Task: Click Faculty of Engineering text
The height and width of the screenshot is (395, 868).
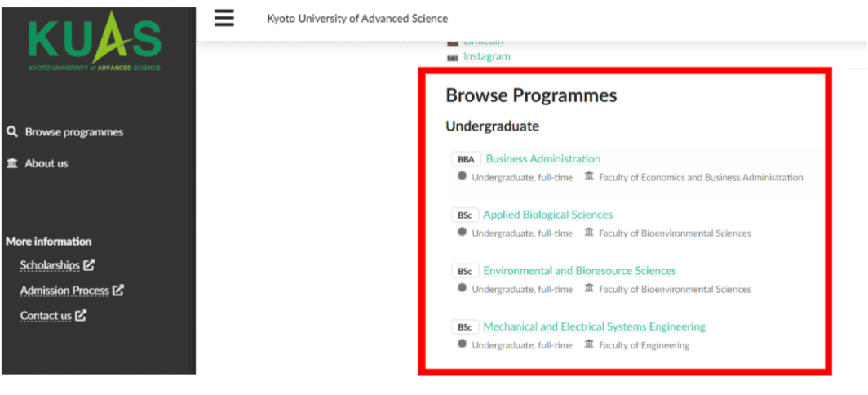Action: [644, 346]
